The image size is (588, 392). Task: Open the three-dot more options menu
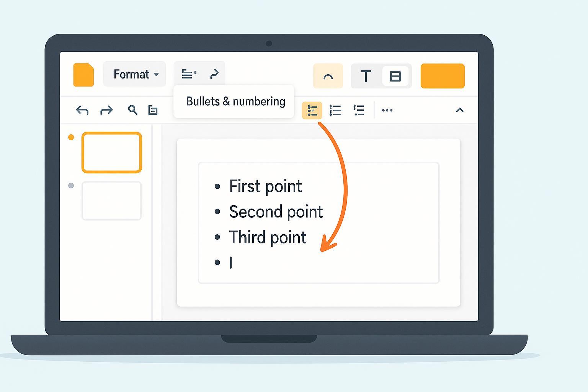coord(387,111)
